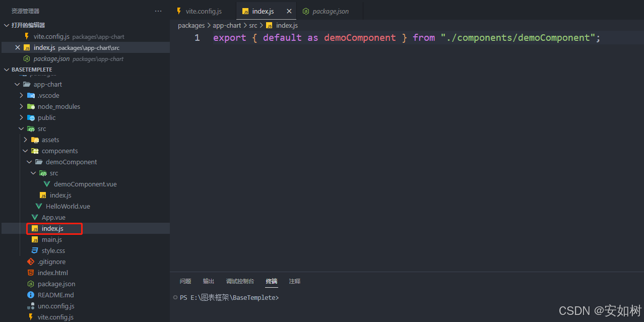
Task: Expand the public folder
Action: coord(22,117)
